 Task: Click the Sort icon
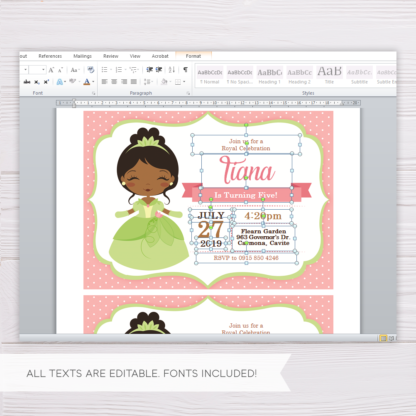172,70
